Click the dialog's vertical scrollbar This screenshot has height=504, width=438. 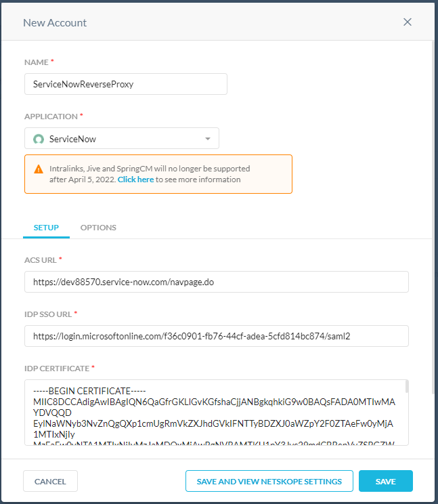[x=433, y=203]
